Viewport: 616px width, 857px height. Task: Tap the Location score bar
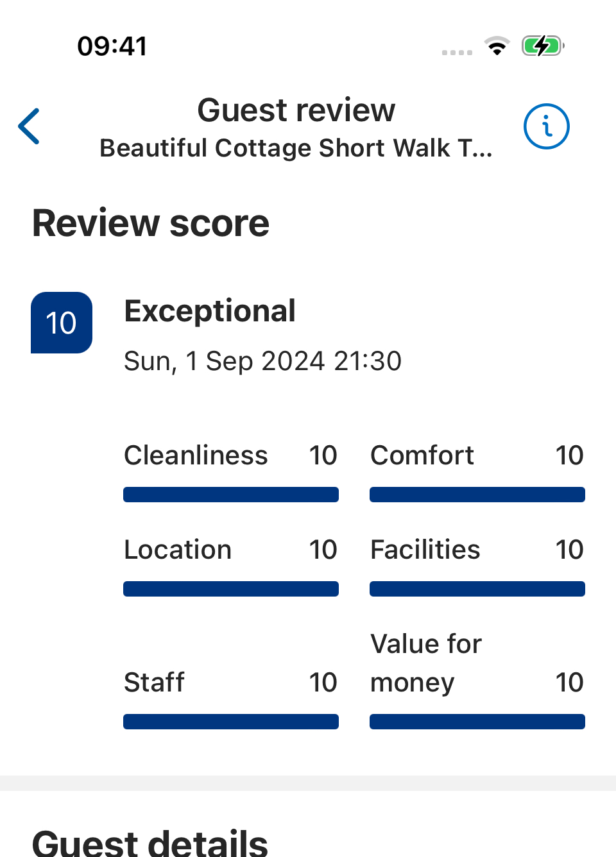(231, 589)
